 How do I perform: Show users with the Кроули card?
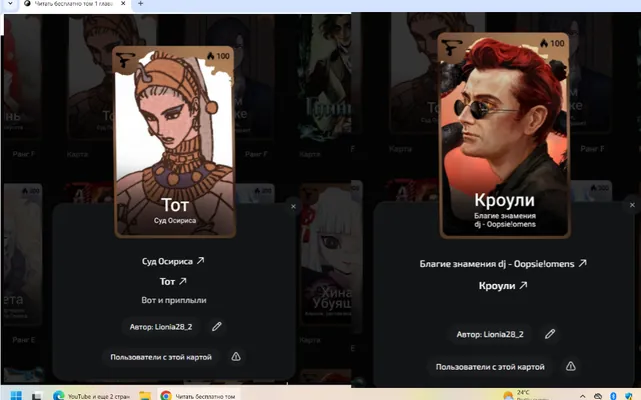pos(490,367)
